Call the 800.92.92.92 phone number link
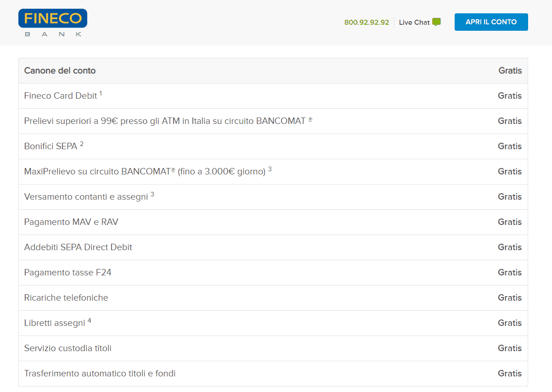 [x=366, y=22]
